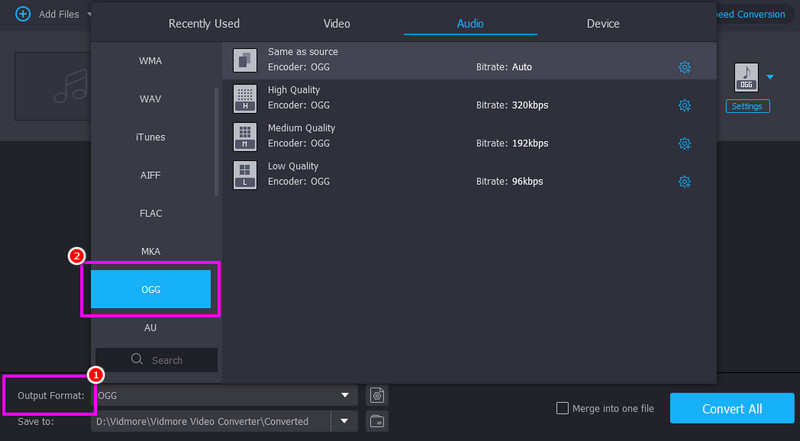Screen dimensions: 800x441
Task: Select the Same as source preset icon
Action: [245, 60]
